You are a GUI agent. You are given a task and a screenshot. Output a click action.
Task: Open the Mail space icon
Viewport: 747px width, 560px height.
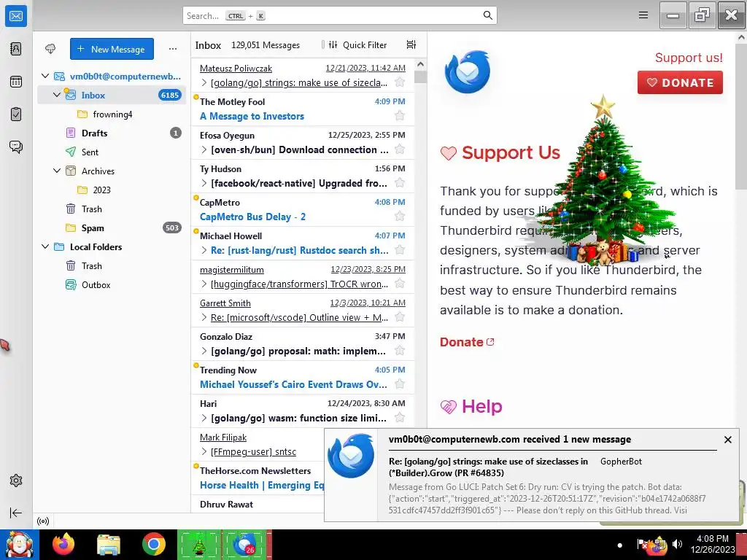(x=16, y=16)
